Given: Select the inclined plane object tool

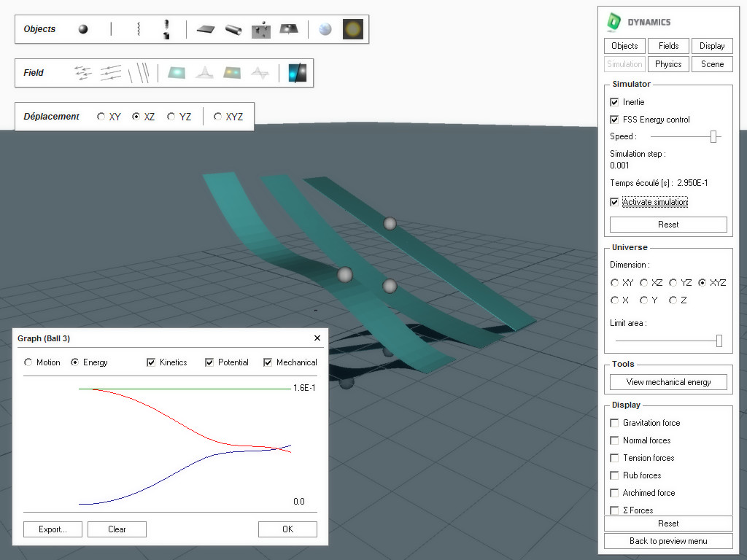Looking at the screenshot, I should click(287, 29).
